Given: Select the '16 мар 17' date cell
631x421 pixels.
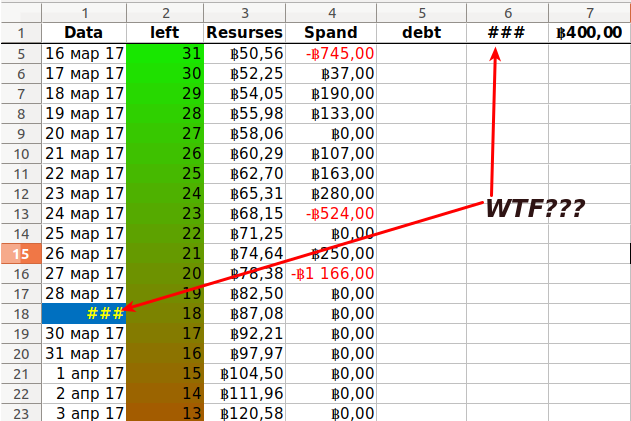Looking at the screenshot, I should 84,54.
